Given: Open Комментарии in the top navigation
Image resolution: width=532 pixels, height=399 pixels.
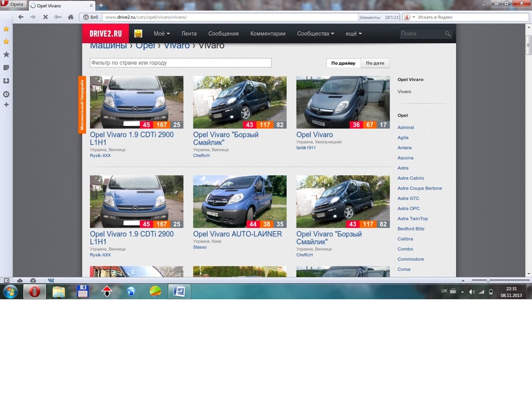Looking at the screenshot, I should coord(268,33).
